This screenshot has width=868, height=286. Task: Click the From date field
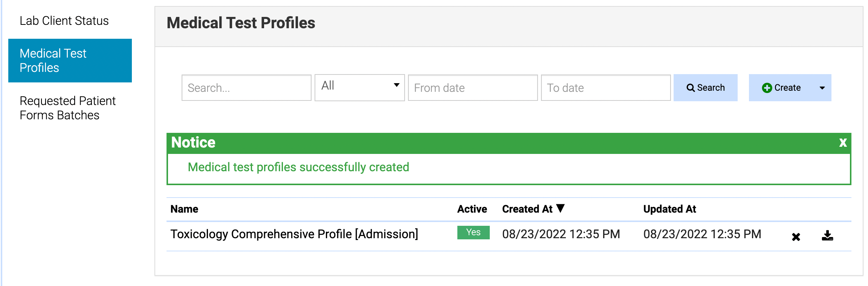click(472, 88)
